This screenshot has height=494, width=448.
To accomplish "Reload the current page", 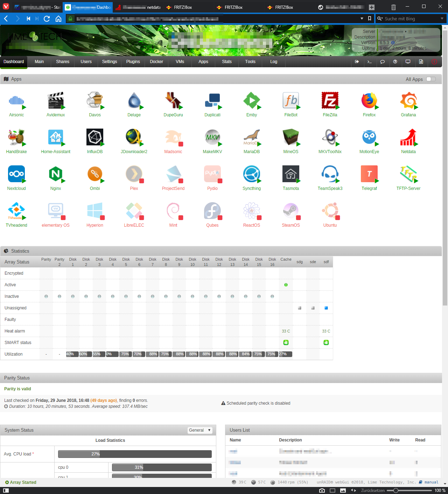I will point(47,19).
